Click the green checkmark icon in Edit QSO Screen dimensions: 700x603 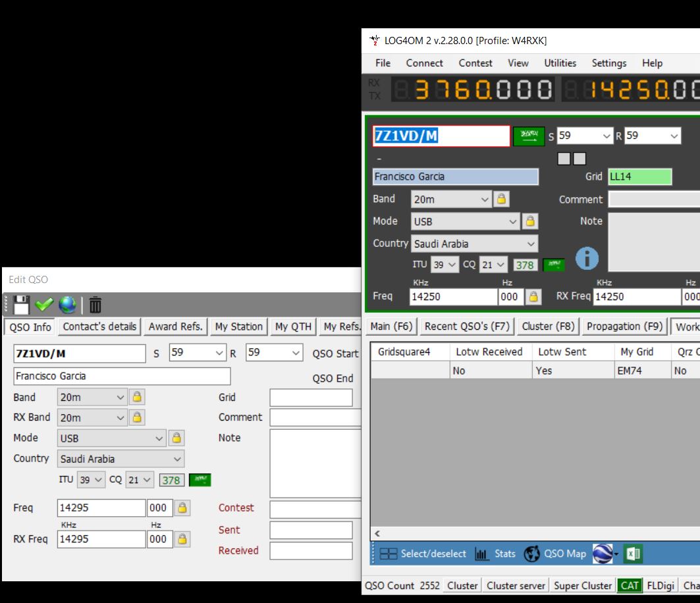point(44,305)
